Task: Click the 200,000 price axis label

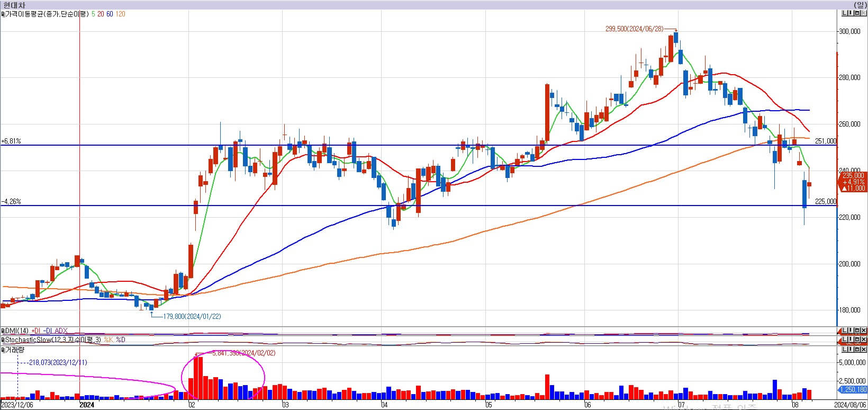Action: (849, 264)
